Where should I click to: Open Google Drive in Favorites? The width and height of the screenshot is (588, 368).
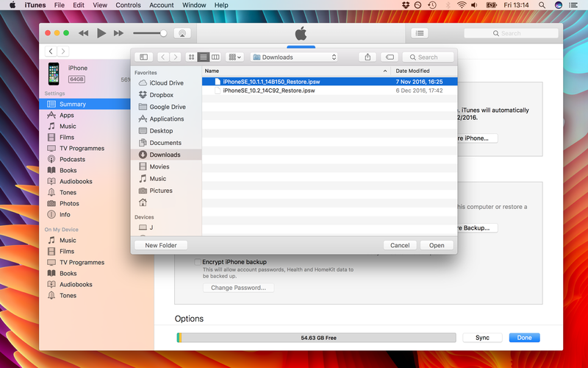166,107
